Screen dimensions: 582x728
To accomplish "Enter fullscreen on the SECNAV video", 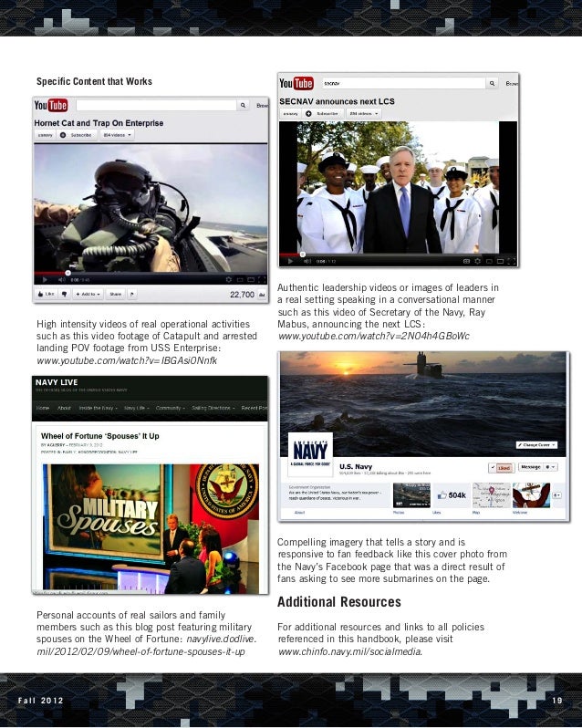I will (512, 262).
